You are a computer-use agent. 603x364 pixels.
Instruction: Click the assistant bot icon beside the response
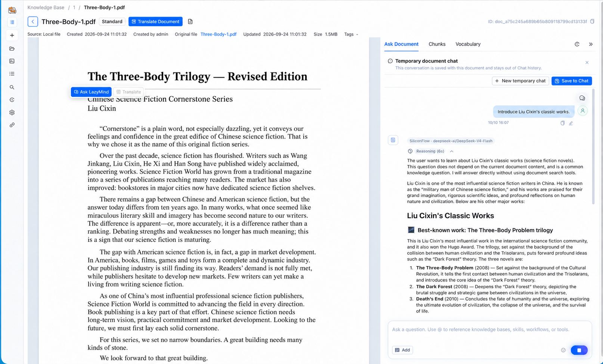[x=393, y=140]
